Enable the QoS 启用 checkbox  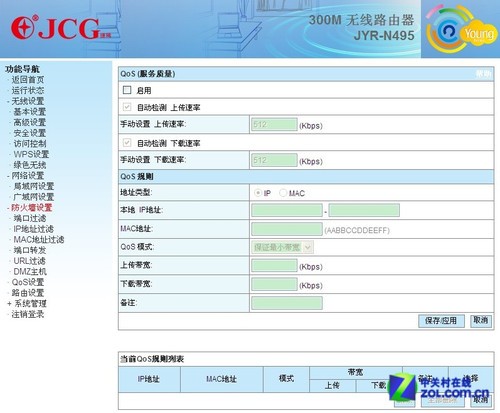point(127,90)
